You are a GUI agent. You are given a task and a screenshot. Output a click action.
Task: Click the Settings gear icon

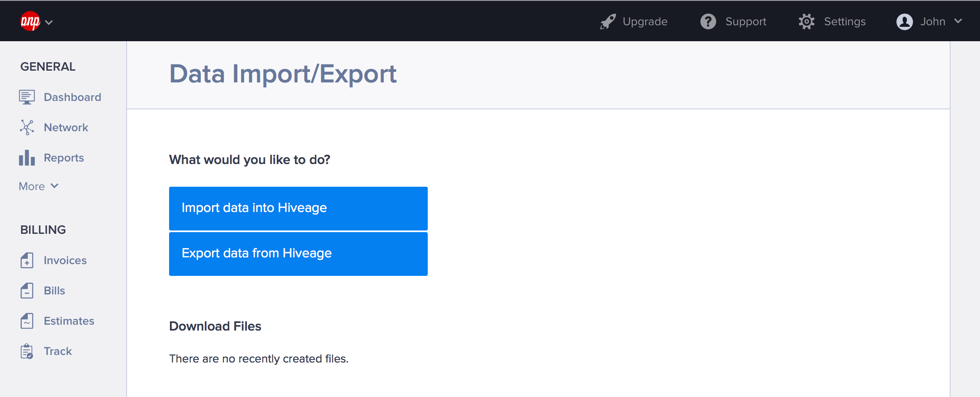[x=807, y=21]
